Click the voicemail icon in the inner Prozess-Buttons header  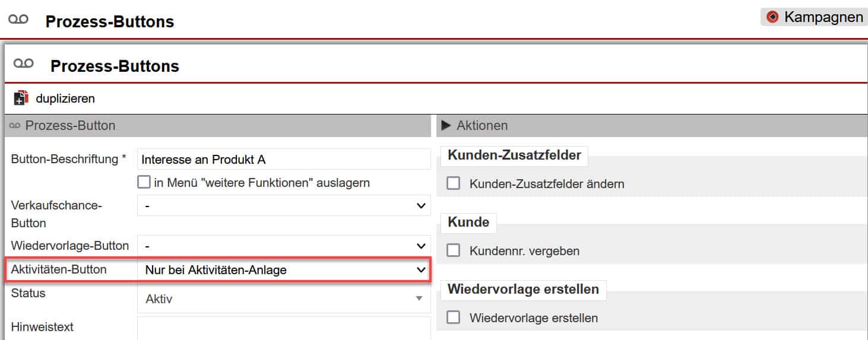(23, 63)
